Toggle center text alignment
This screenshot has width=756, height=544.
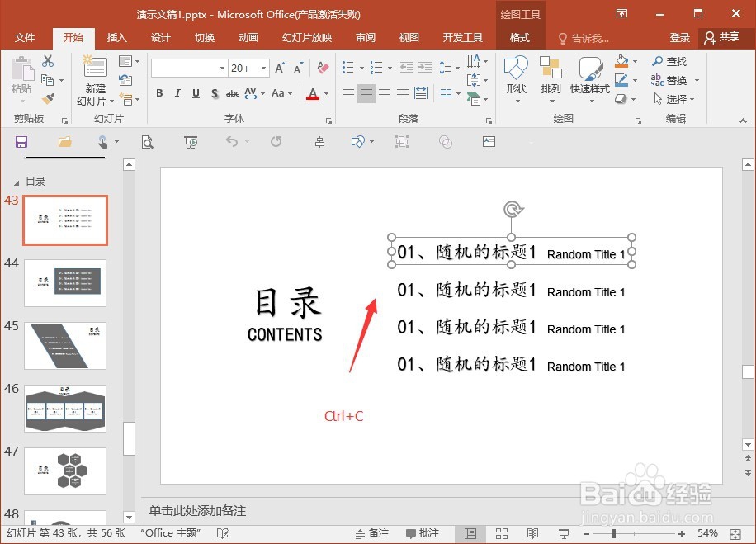point(366,93)
